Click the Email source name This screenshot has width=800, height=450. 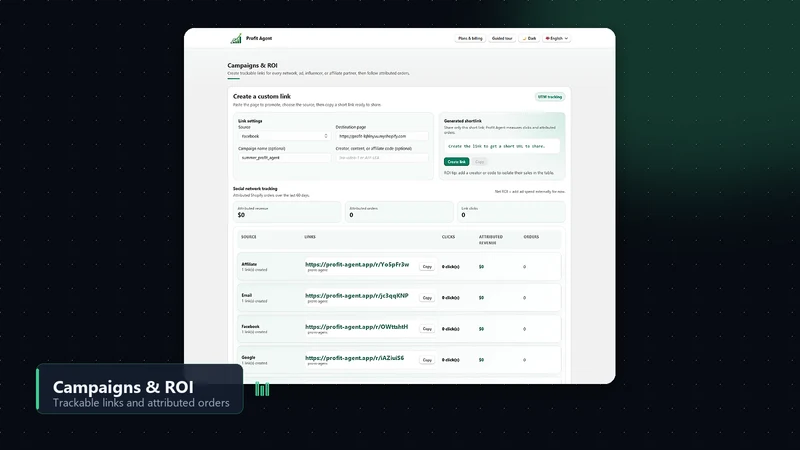pyautogui.click(x=246, y=295)
